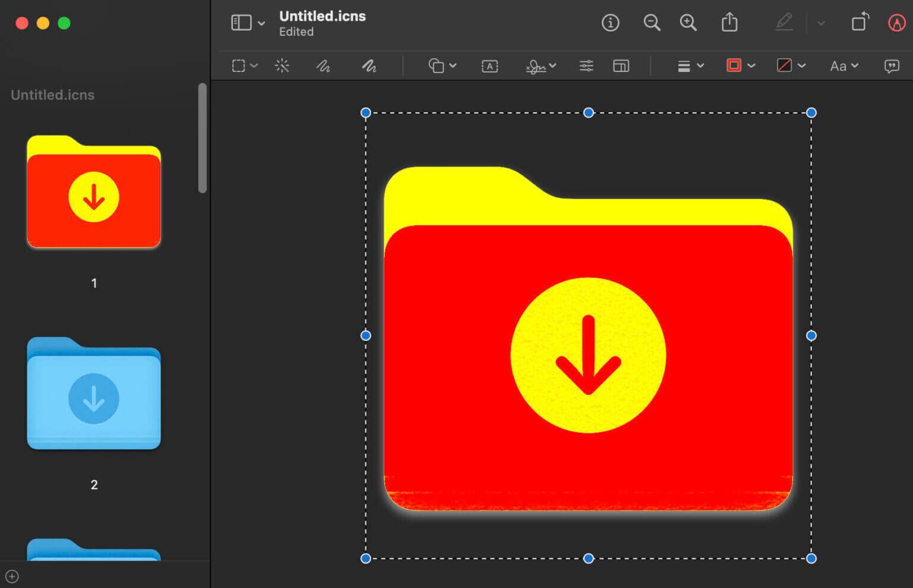This screenshot has height=588, width=913.
Task: Rotate the image with the rotate icon
Action: [x=860, y=23]
